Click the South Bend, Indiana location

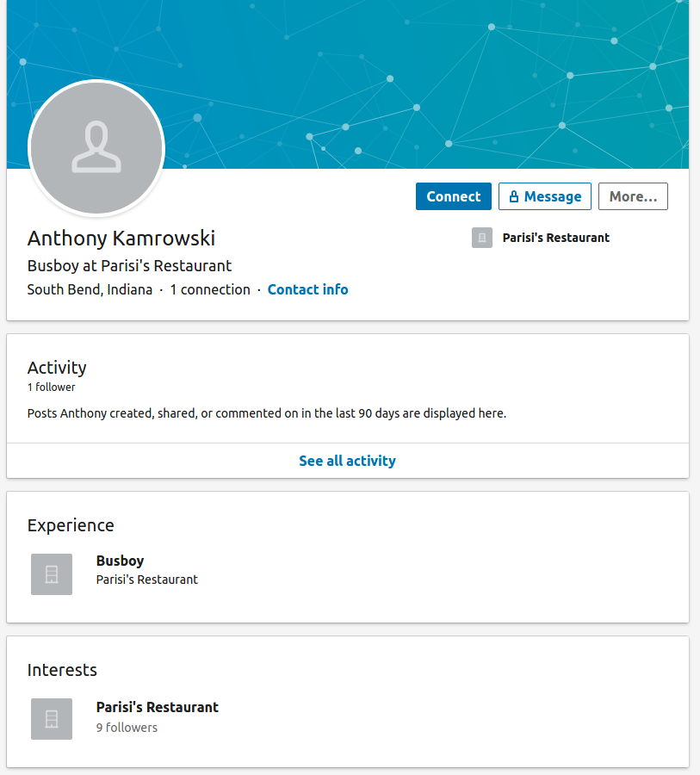[x=90, y=289]
